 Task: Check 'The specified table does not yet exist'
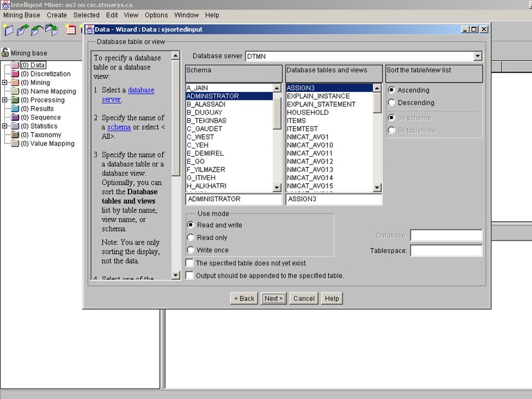190,263
